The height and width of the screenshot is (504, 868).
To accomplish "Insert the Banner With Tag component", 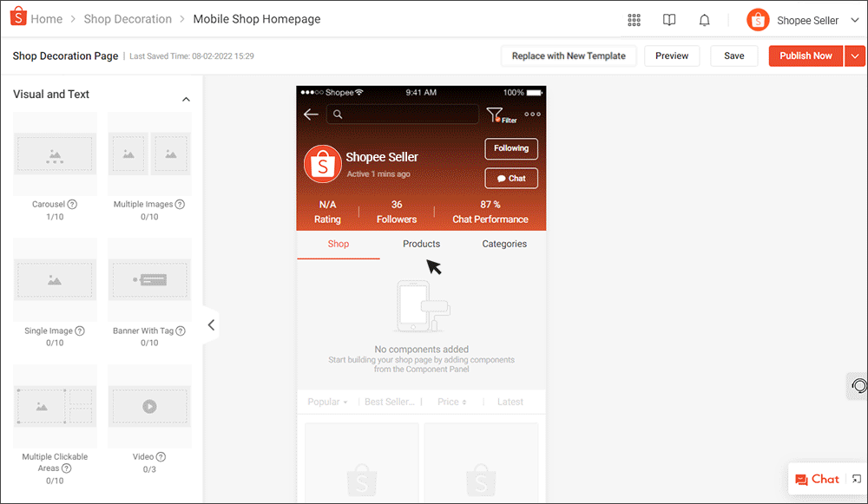I will [x=148, y=279].
